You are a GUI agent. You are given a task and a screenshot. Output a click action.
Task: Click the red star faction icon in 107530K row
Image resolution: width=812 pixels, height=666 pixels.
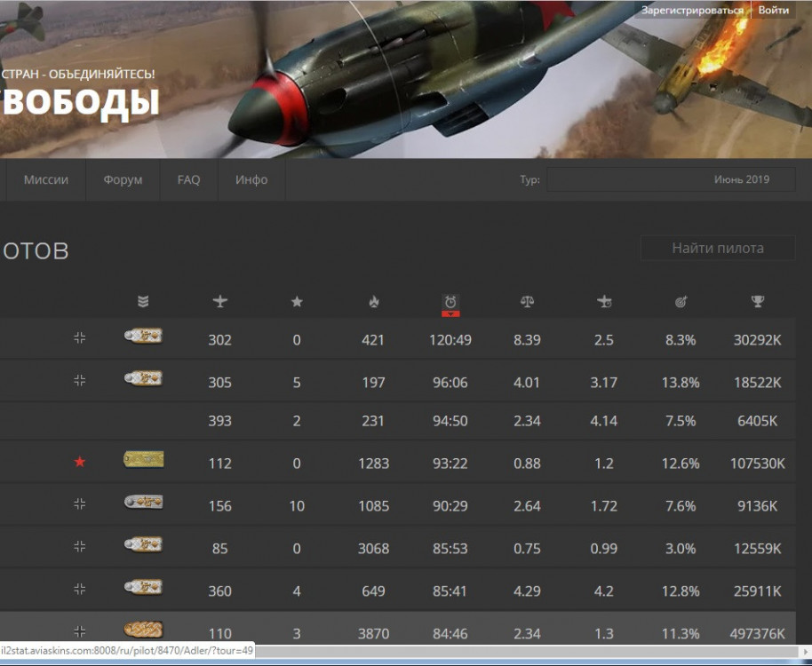pos(79,462)
